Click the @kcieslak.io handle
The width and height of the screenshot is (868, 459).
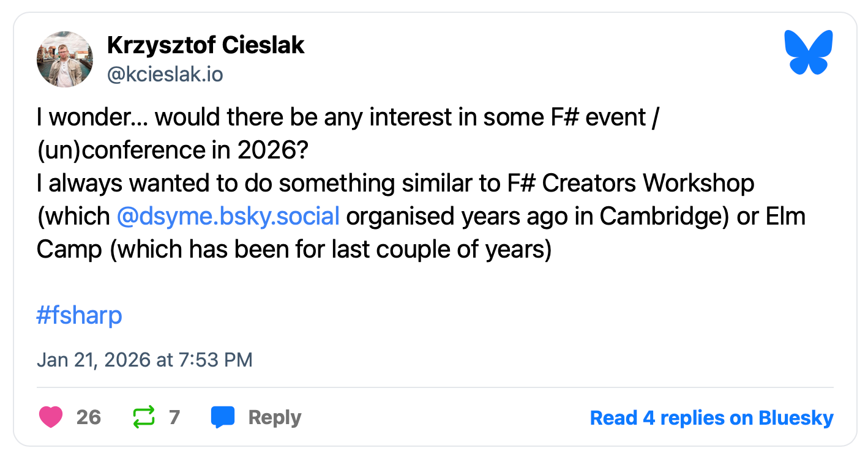click(x=165, y=75)
